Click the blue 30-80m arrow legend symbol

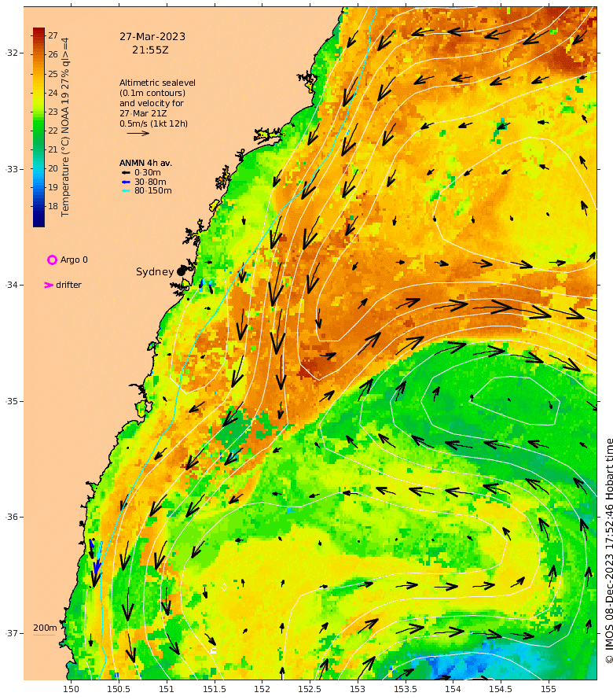pyautogui.click(x=127, y=182)
